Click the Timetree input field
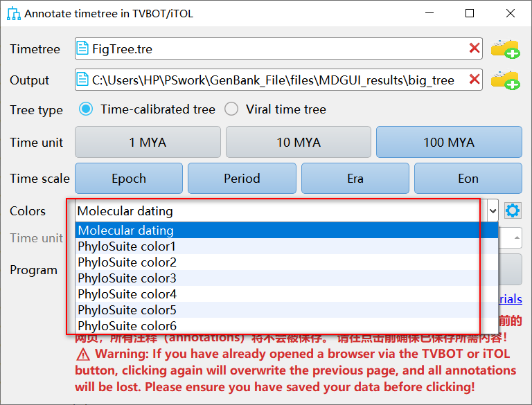 (x=278, y=48)
